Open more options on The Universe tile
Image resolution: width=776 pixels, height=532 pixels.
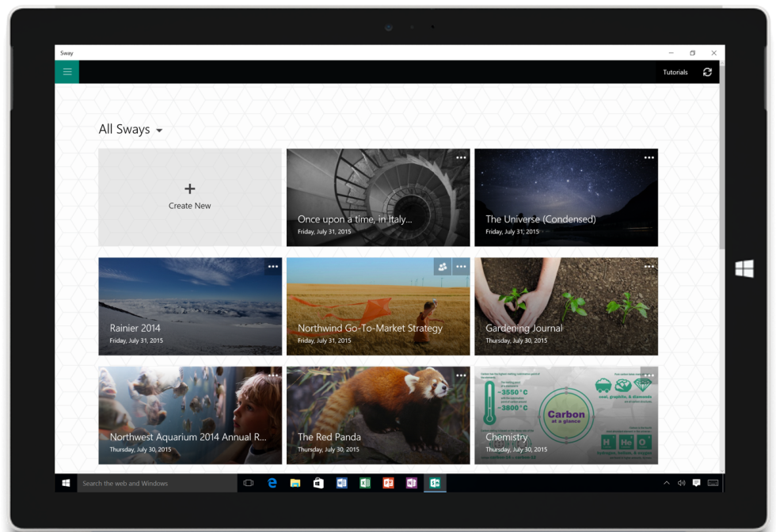tap(649, 158)
